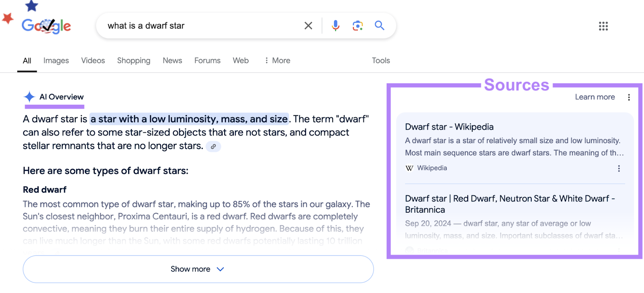
Task: Expand the AI Overview with Show more
Action: tap(198, 269)
